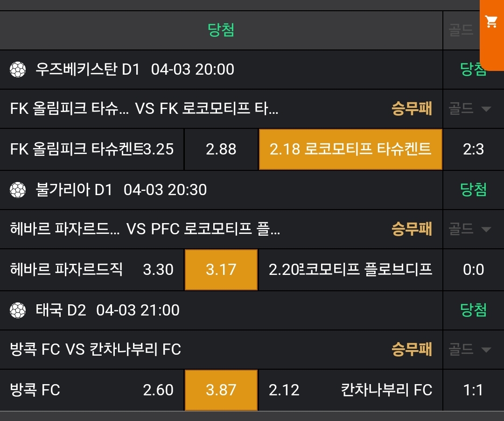Choose 헤바르 파자르드직 3.30 home odds
504x421 pixels.
point(92,270)
